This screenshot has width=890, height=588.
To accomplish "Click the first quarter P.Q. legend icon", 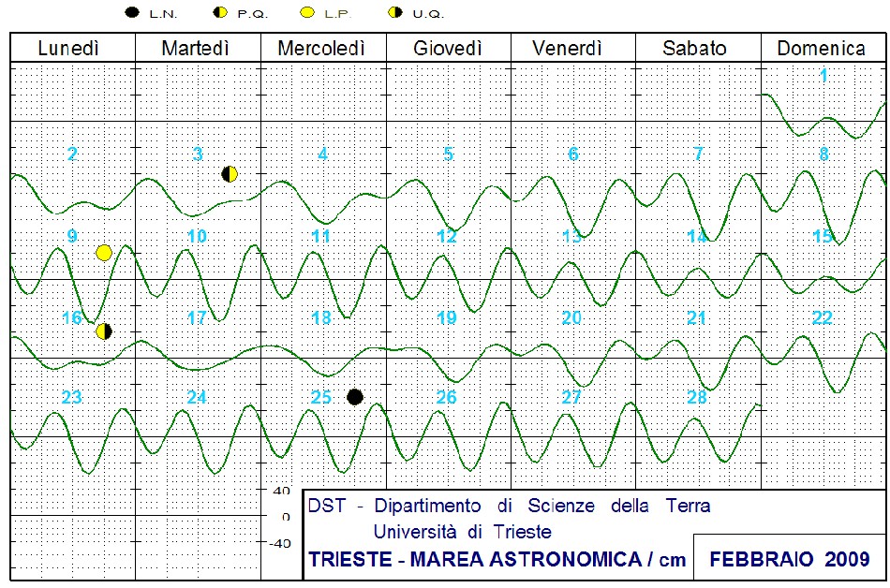I will (x=219, y=12).
